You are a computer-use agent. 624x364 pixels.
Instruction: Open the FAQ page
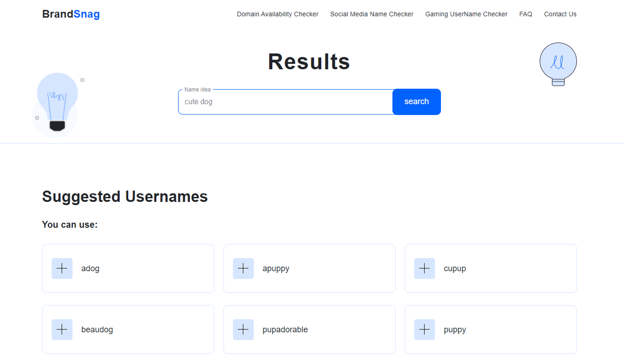point(525,14)
